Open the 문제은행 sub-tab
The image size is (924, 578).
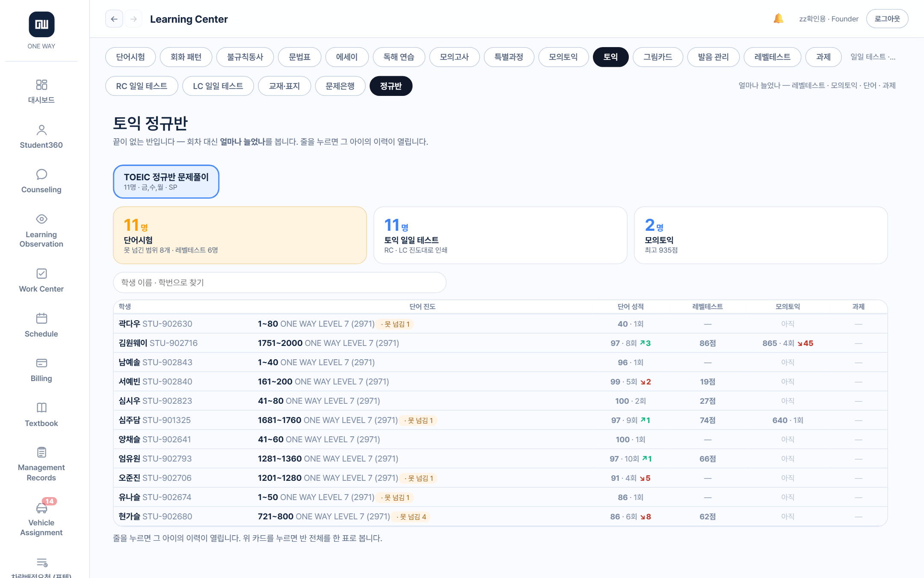[x=340, y=86]
